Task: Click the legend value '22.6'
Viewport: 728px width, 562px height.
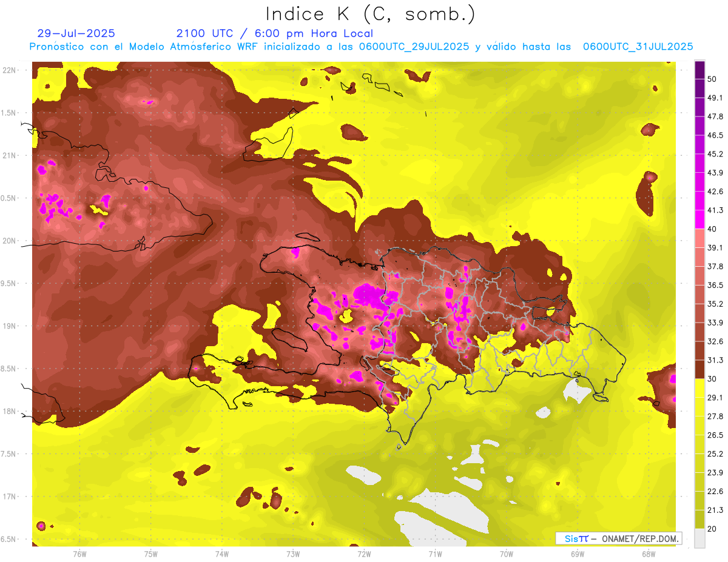Action: pos(715,491)
